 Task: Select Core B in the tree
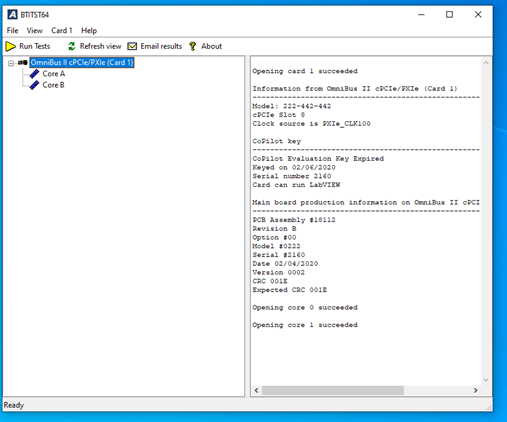pyautogui.click(x=53, y=85)
